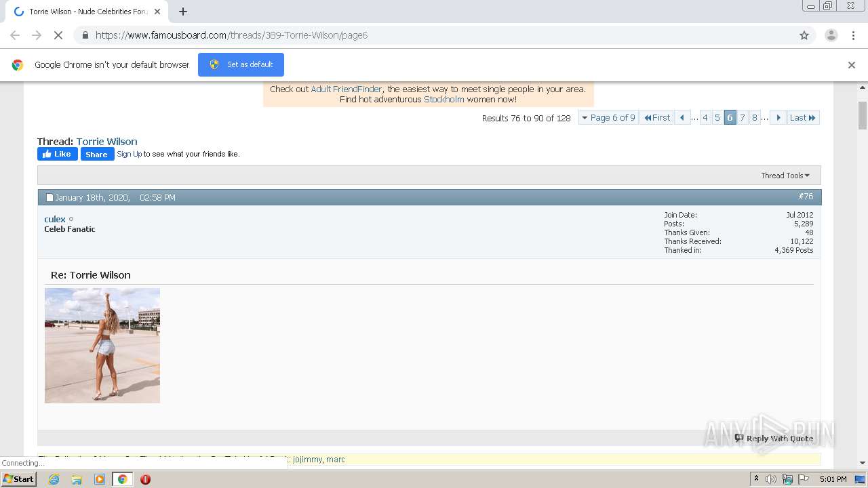
Task: Click the Results 76 to 90 of 128 text
Action: tap(526, 118)
